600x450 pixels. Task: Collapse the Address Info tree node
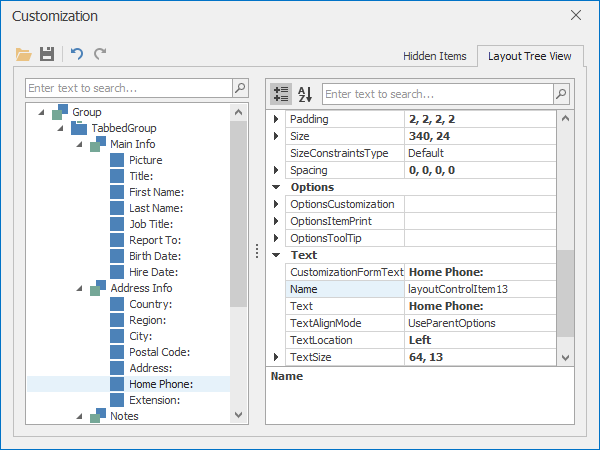point(78,288)
